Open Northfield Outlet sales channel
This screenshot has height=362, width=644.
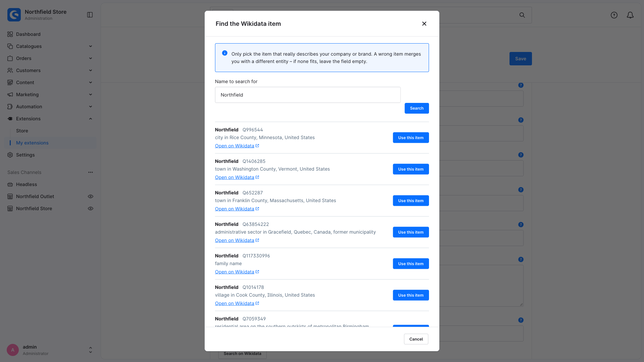[x=35, y=196]
